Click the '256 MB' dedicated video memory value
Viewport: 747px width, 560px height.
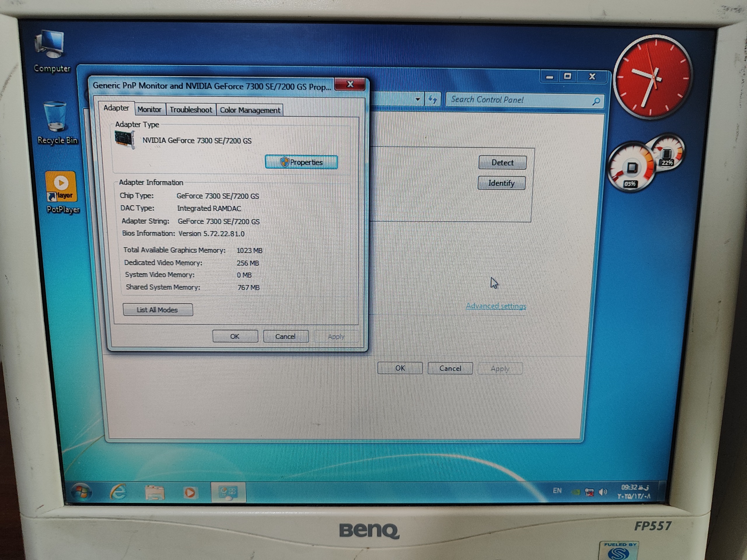coord(248,263)
